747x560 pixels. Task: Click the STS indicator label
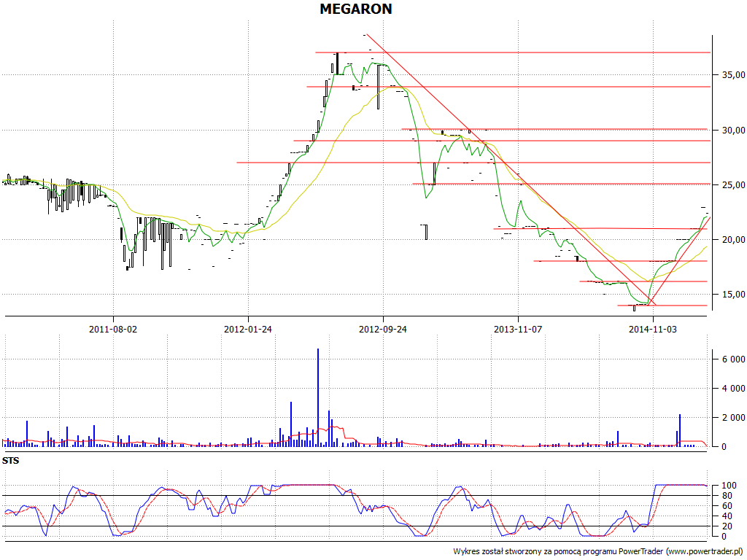pyautogui.click(x=10, y=461)
